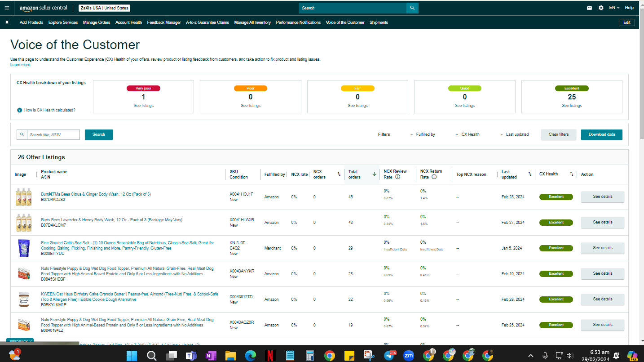Image resolution: width=644 pixels, height=362 pixels.
Task: Click the top Seller Central search field
Action: (353, 8)
